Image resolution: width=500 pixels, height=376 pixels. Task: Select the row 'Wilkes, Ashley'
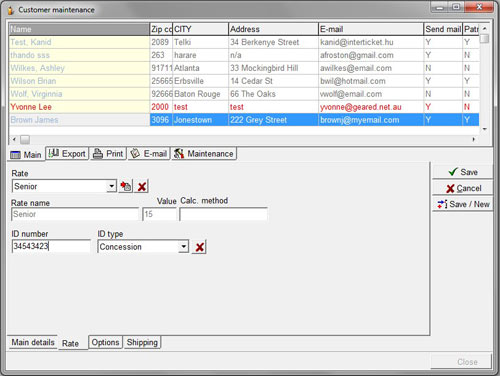click(244, 68)
